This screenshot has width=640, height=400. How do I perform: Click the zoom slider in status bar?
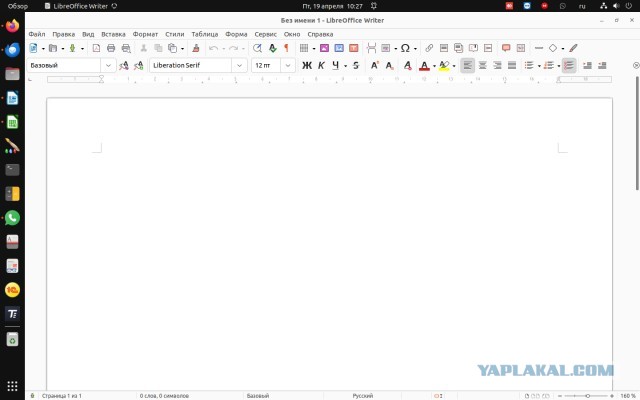587,396
